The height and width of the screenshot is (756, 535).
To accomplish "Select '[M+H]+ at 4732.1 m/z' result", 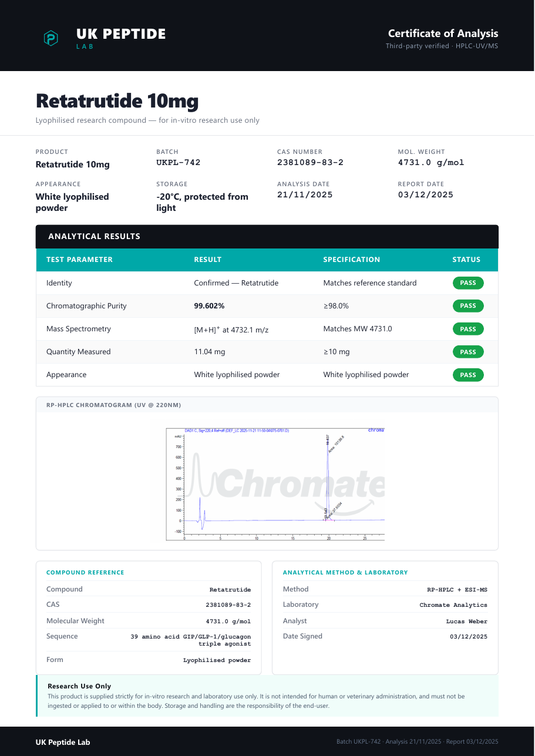I will (x=231, y=330).
